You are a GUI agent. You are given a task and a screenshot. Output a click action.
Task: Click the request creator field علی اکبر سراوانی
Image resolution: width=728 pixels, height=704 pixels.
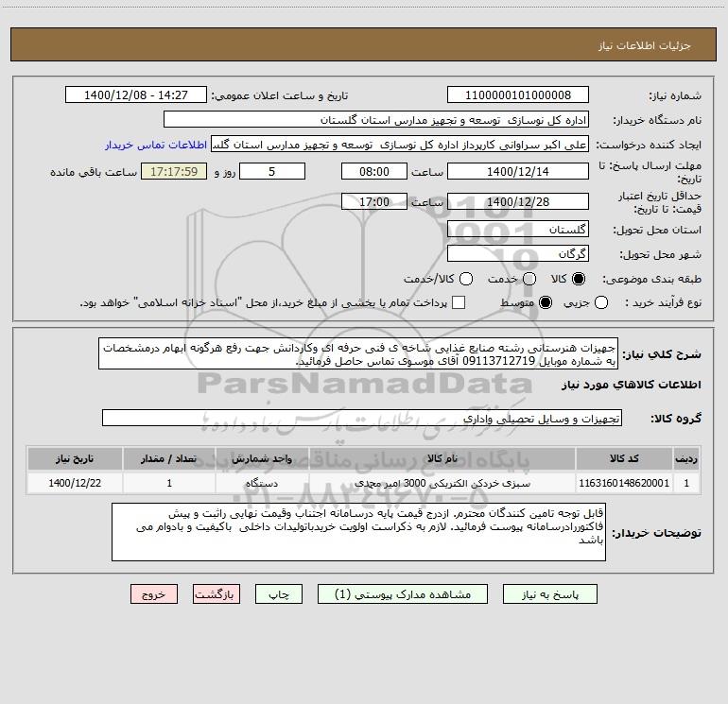click(400, 145)
